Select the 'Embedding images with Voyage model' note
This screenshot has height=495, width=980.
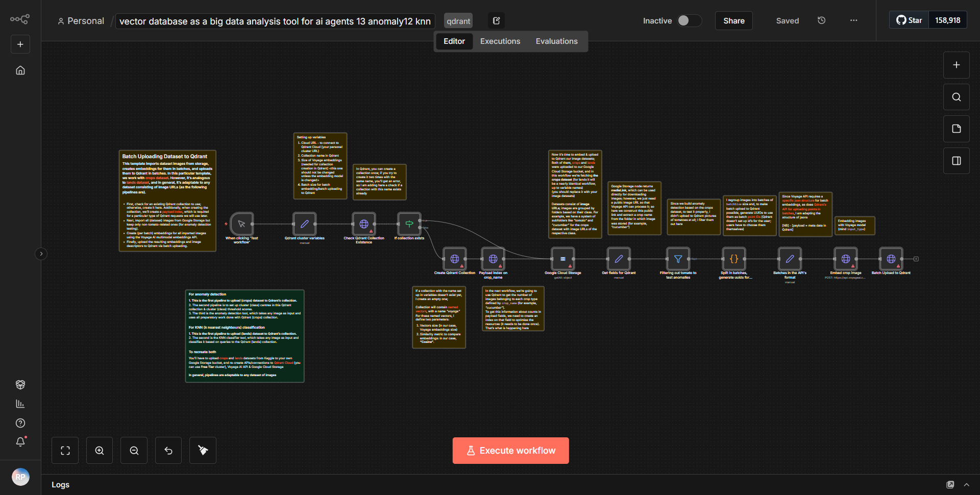854,226
